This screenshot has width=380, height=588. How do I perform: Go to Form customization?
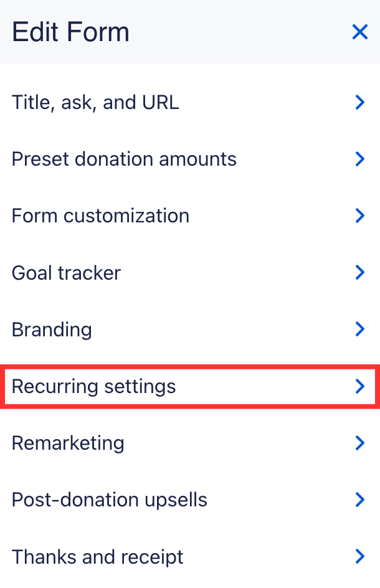point(100,216)
